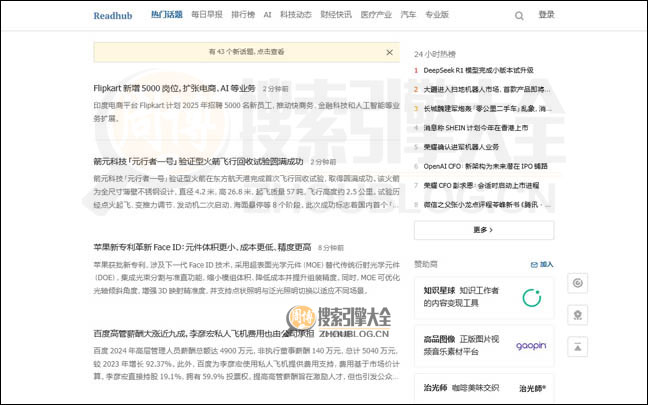Go to the 排行榜 tab
Screen dimensions: 648x405
click(x=243, y=15)
